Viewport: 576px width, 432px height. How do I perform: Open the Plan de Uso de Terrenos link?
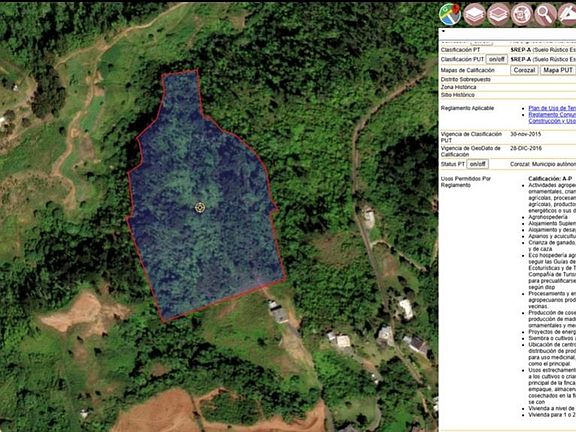pyautogui.click(x=552, y=108)
